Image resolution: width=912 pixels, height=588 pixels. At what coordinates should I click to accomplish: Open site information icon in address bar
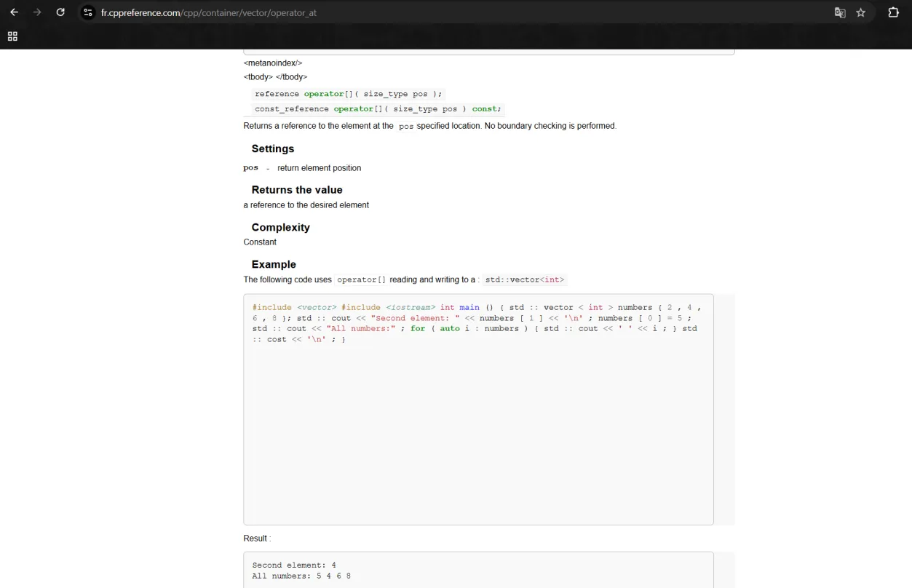pos(87,12)
